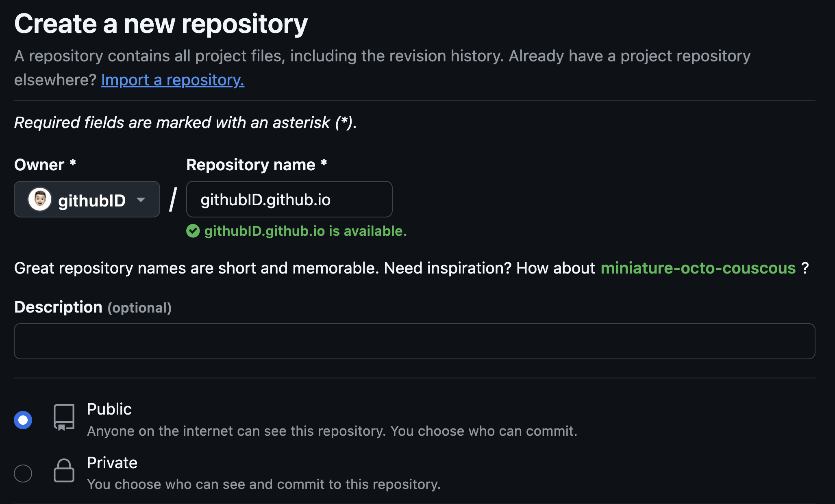Image resolution: width=835 pixels, height=504 pixels.
Task: Click the Create a new repository heading
Action: (x=161, y=23)
